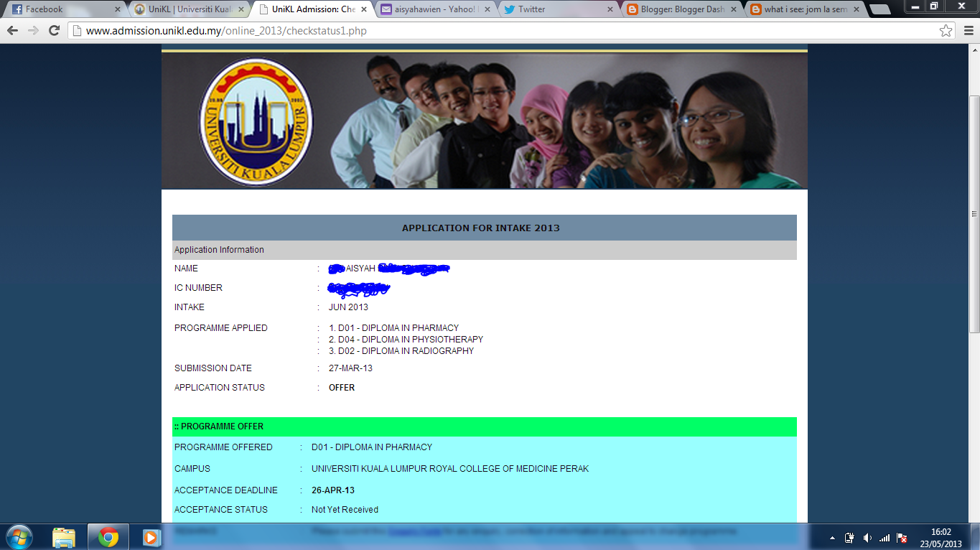
Task: Launch the media player taskbar icon
Action: [151, 537]
